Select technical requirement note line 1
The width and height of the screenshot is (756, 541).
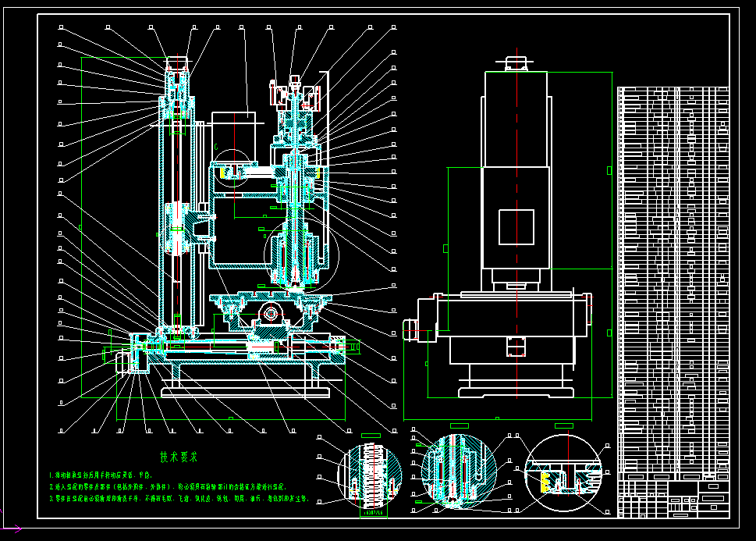click(101, 475)
